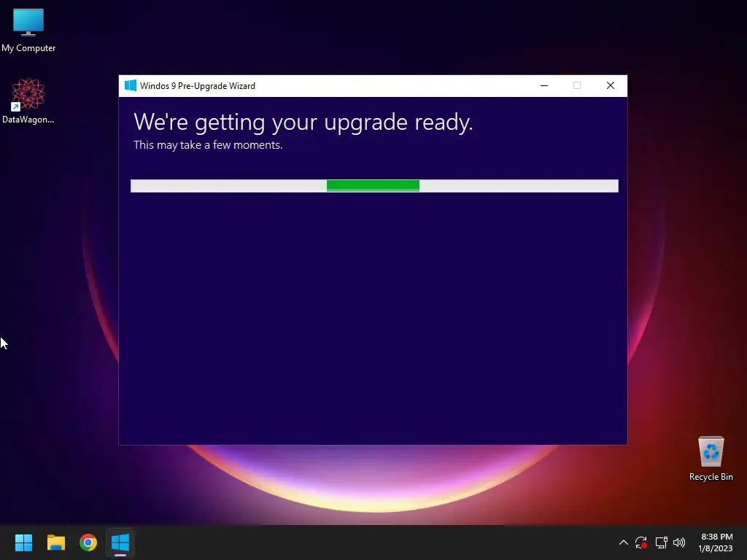Viewport: 747px width, 560px height.
Task: Open the network tray icon
Action: [661, 542]
